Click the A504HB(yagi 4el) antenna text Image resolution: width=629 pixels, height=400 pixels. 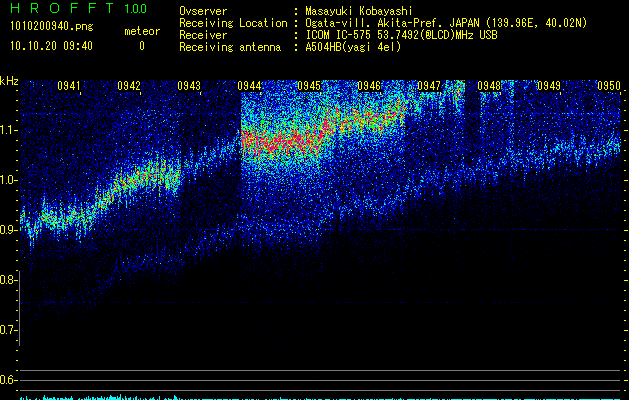[x=353, y=47]
